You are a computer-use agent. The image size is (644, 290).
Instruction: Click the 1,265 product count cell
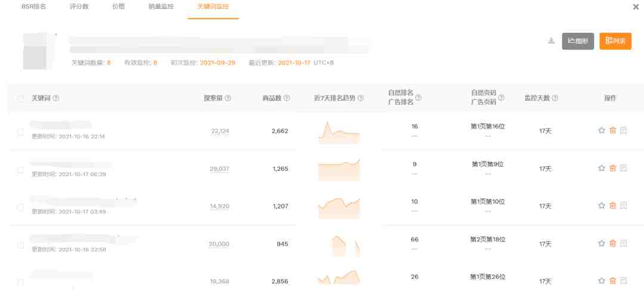280,169
